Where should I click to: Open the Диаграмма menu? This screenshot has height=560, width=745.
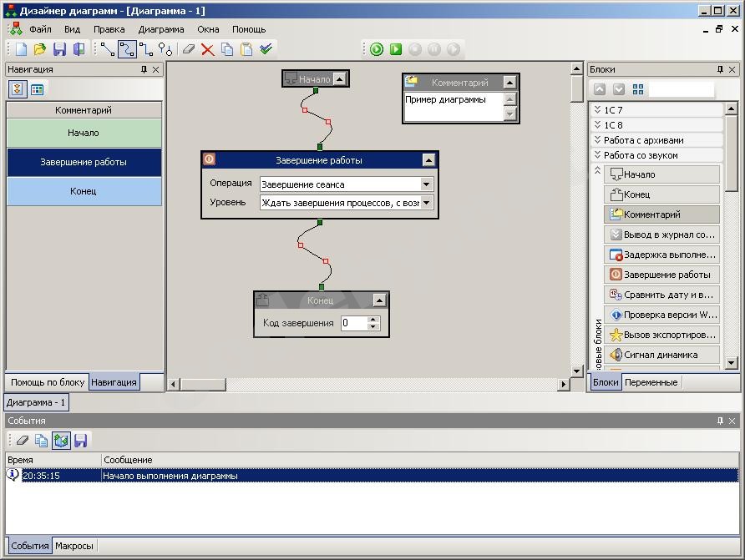pyautogui.click(x=161, y=29)
